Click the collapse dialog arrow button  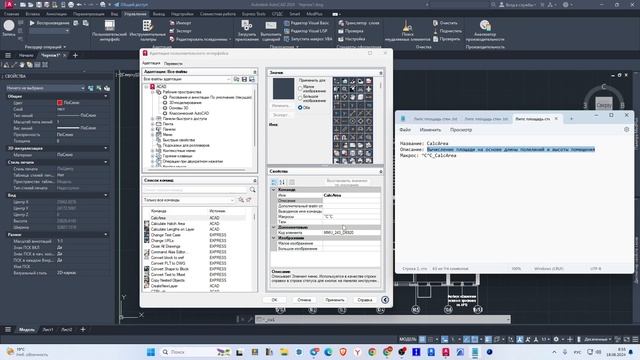click(x=384, y=300)
